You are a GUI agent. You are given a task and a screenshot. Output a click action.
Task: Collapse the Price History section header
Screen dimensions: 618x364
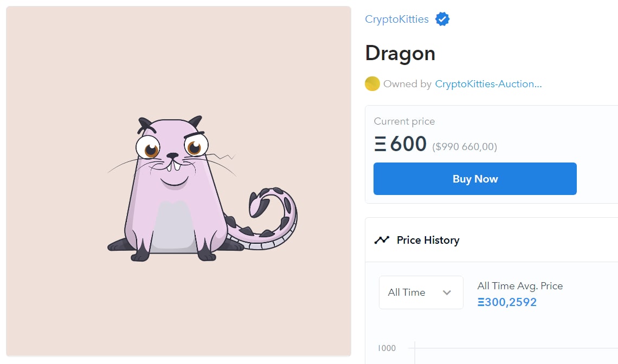428,240
